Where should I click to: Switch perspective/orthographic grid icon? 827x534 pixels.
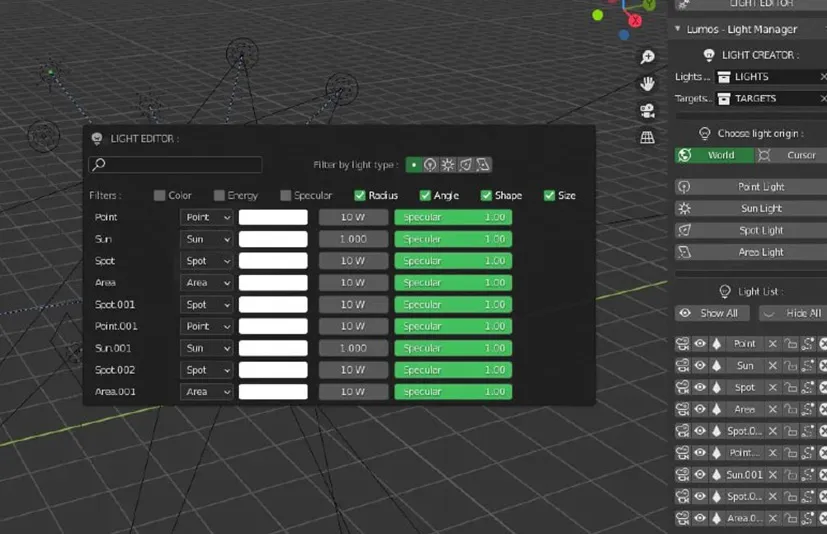(x=647, y=138)
